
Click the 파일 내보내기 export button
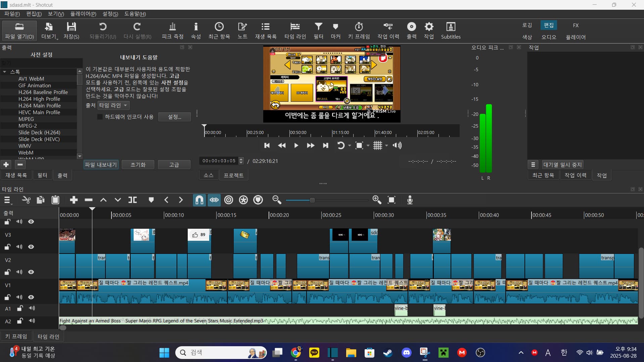(101, 165)
